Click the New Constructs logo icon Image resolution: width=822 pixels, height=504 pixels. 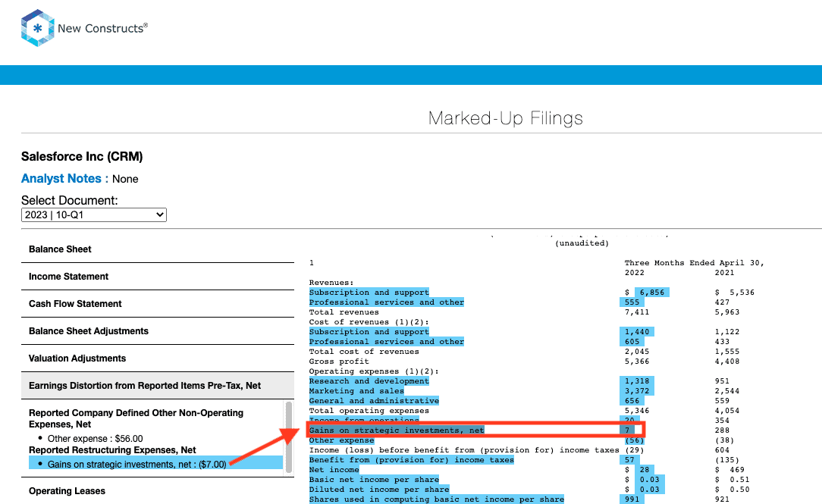[37, 28]
